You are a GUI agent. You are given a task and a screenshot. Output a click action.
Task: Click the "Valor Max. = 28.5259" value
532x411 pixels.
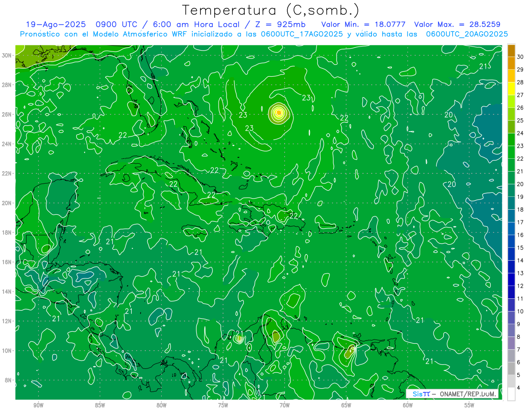tap(458, 24)
